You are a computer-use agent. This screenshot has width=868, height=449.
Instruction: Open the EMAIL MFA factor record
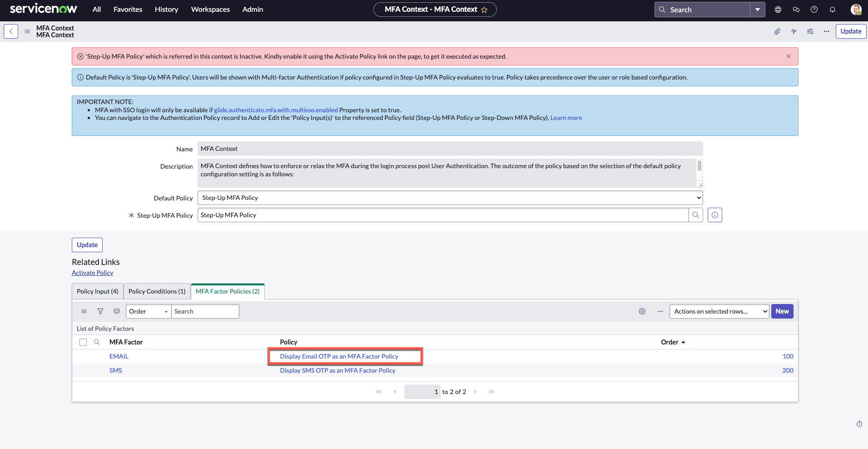[x=119, y=356]
